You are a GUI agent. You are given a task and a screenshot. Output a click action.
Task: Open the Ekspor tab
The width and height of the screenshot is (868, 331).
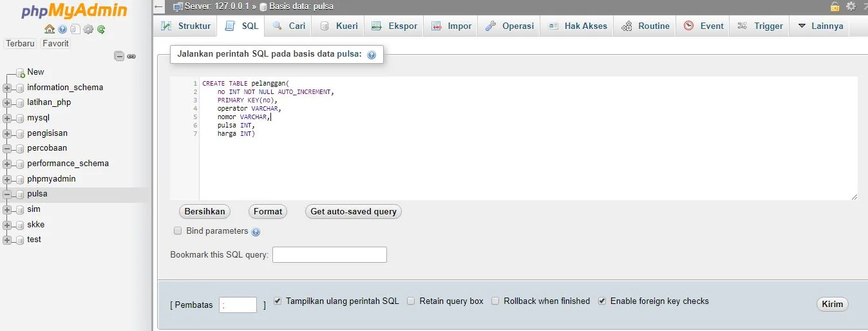click(394, 26)
